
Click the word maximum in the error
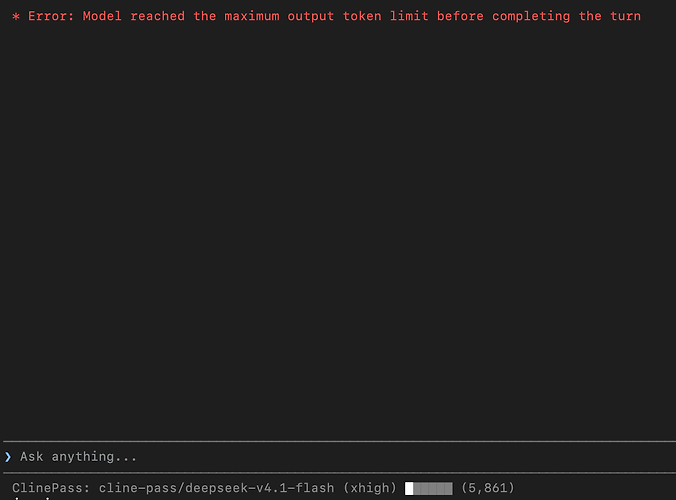pos(252,16)
